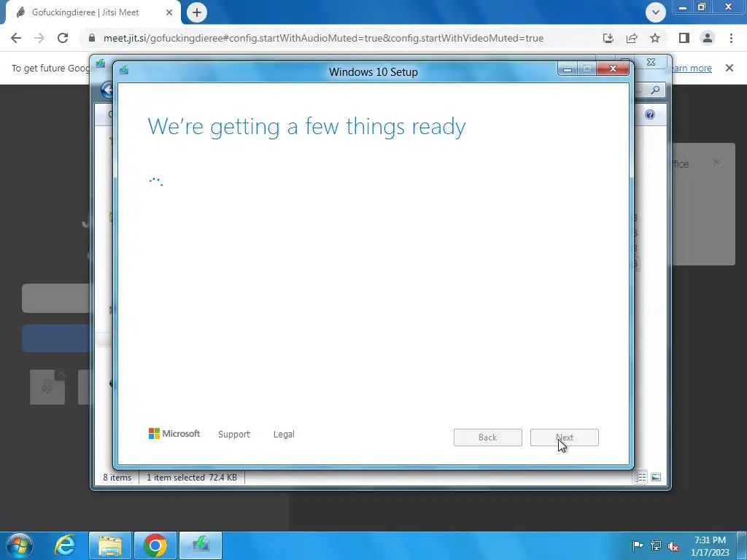This screenshot has width=747, height=560.
Task: Reload the Jitsi Meet page
Action: [63, 38]
